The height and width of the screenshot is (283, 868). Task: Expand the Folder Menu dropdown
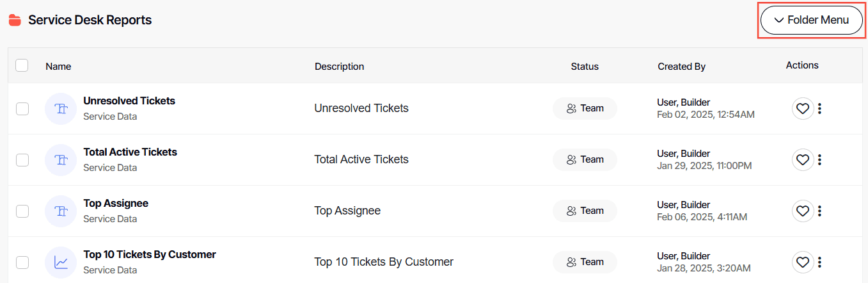(x=811, y=20)
